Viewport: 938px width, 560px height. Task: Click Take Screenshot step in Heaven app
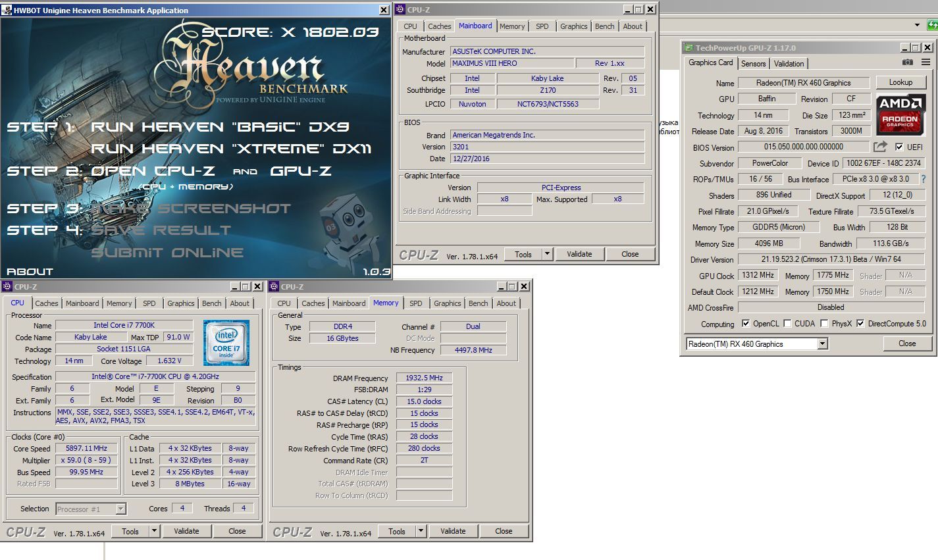(x=191, y=209)
